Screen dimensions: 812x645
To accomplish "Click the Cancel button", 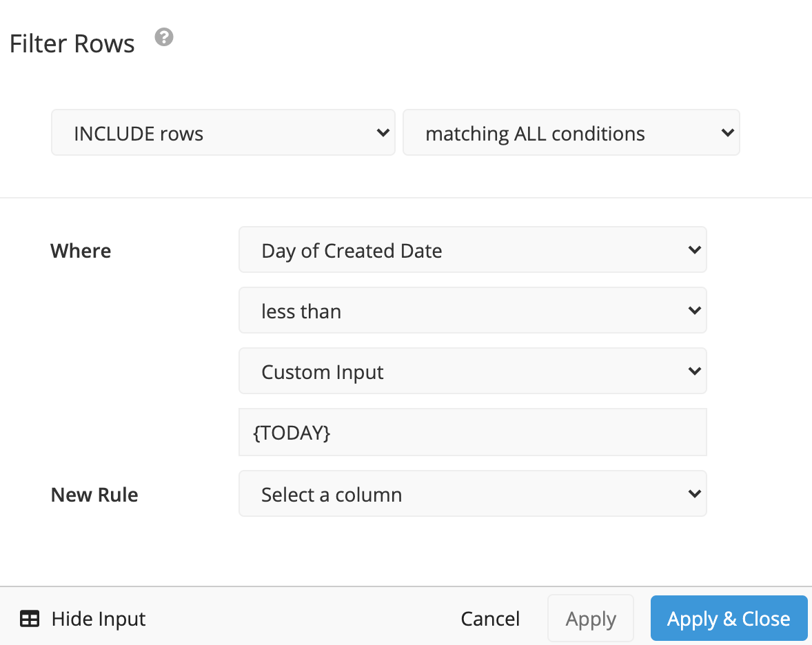I will pyautogui.click(x=490, y=619).
